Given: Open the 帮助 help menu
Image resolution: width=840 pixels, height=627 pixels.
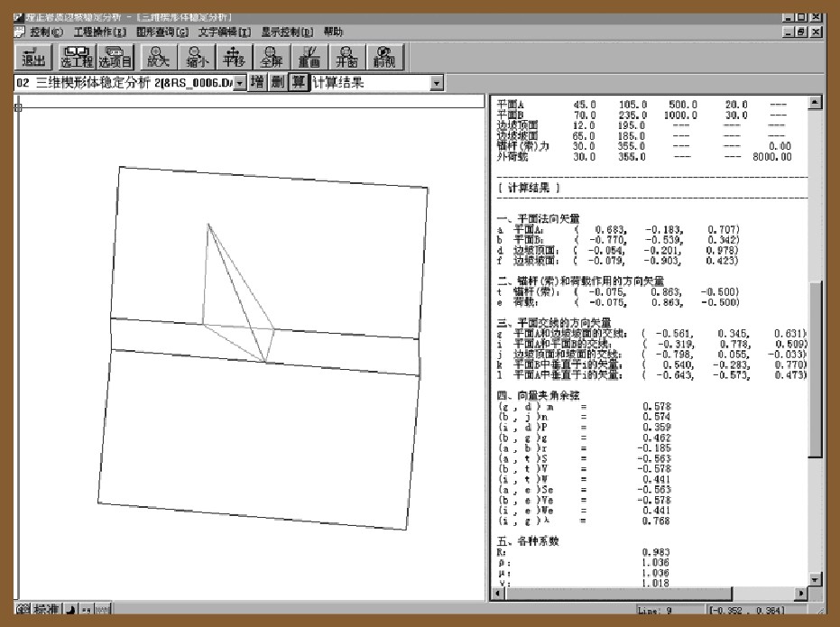Looking at the screenshot, I should 333,32.
